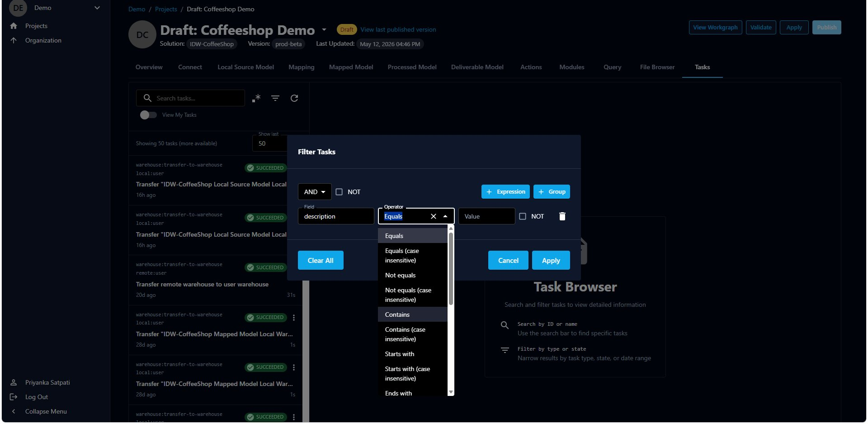Choose the Contains operator option
Screen dimensions: 868x424
[x=412, y=314]
